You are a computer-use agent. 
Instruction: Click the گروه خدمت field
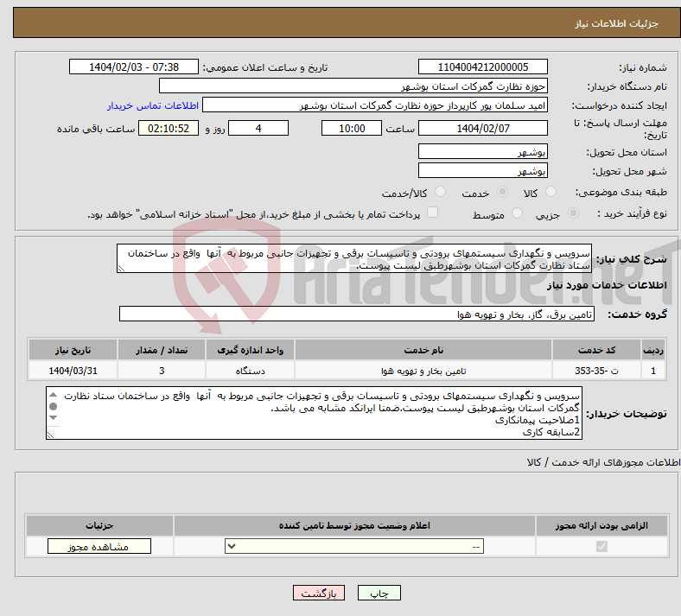tap(357, 314)
